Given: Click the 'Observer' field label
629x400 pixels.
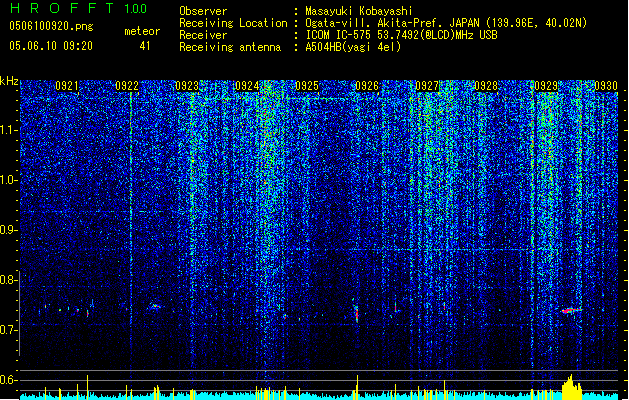Looking at the screenshot, I should pos(203,11).
